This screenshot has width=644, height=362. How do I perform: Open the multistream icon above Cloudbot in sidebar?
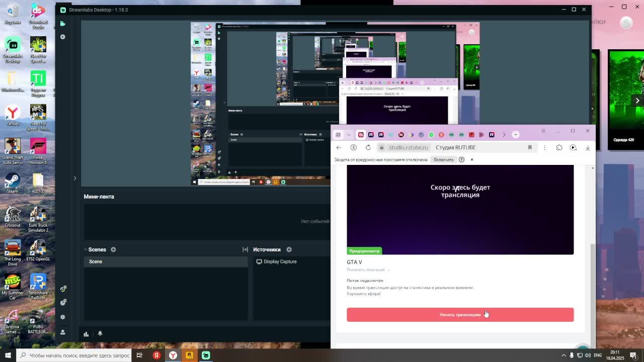coord(63,289)
